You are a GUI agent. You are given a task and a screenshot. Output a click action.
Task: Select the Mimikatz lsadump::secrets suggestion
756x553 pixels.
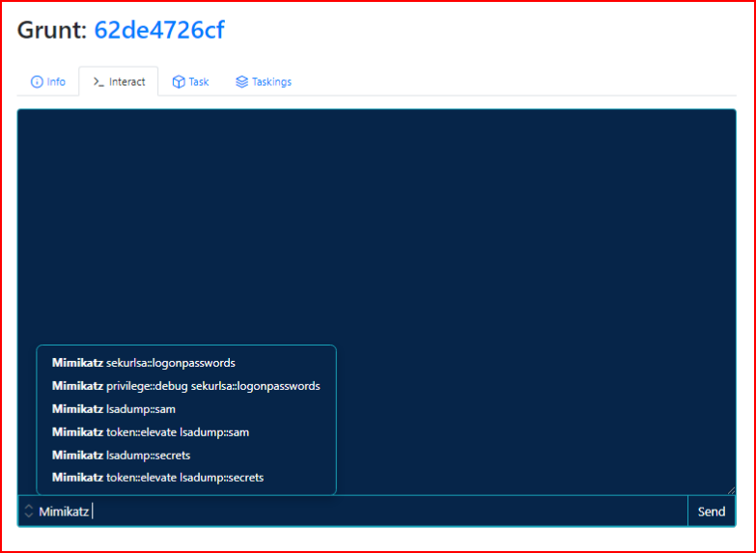coord(186,456)
